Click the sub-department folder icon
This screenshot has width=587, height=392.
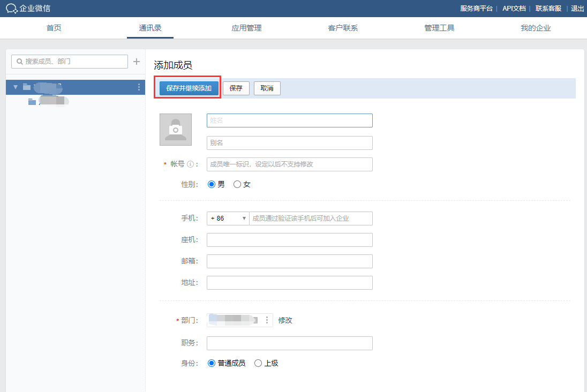point(32,102)
